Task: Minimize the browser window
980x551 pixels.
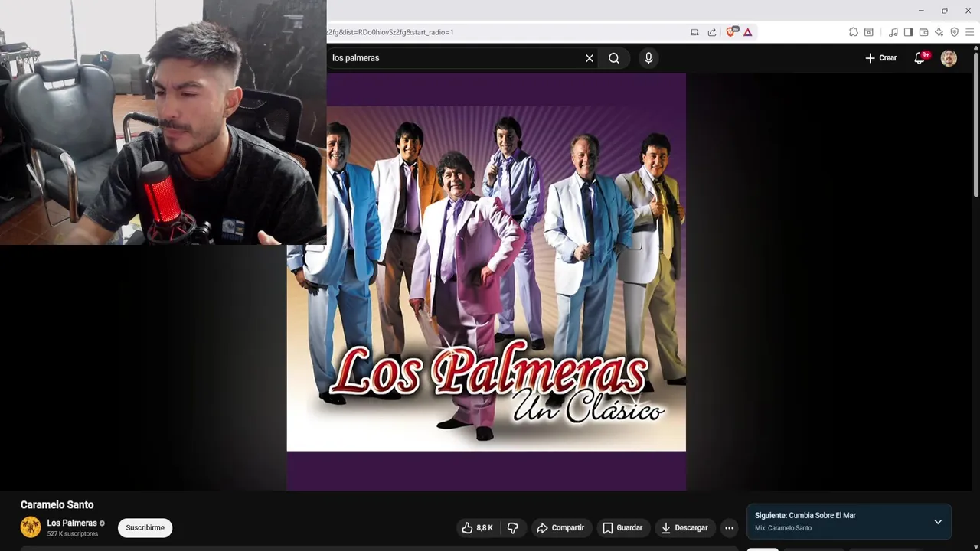Action: pyautogui.click(x=921, y=11)
